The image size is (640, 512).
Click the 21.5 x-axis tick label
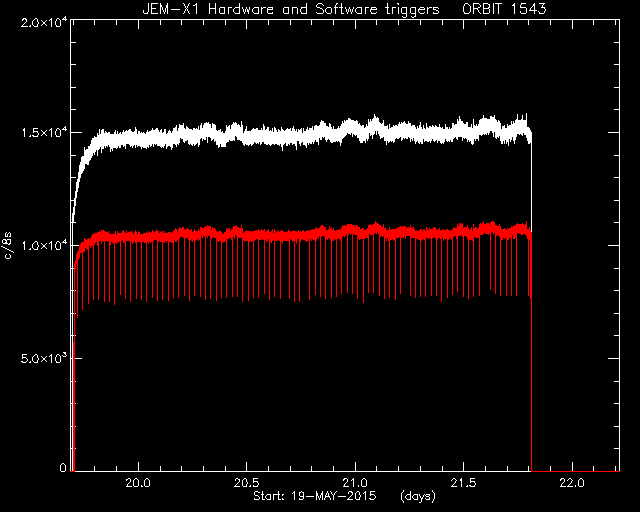[x=464, y=483]
